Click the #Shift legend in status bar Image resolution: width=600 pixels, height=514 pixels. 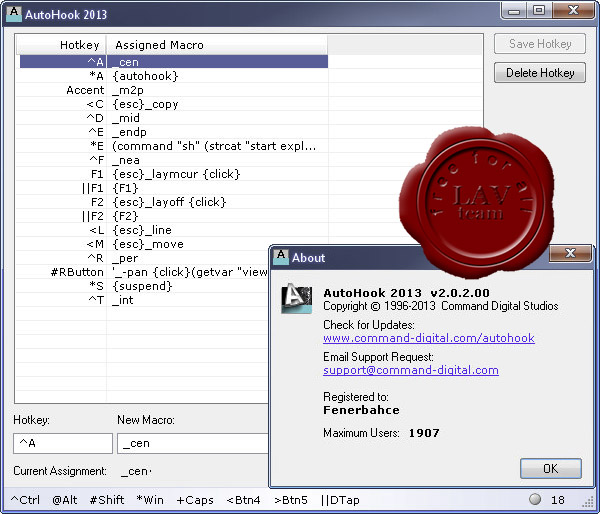(107, 500)
